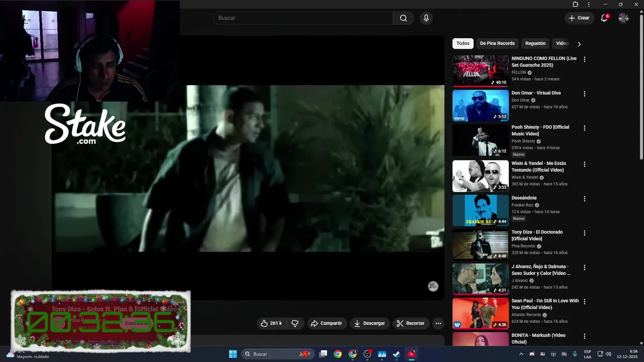
Task: Open options menu for Sexo Sudor y Calor
Action: click(x=584, y=267)
